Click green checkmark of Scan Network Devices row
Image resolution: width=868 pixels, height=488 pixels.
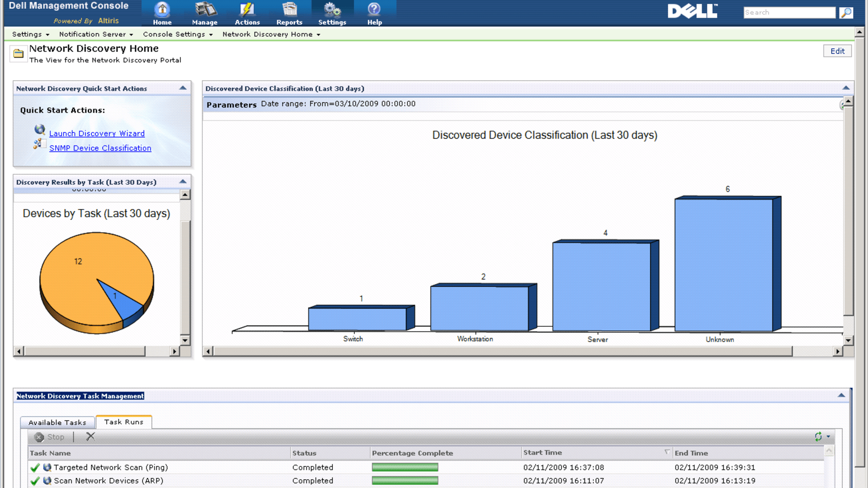tap(35, 481)
